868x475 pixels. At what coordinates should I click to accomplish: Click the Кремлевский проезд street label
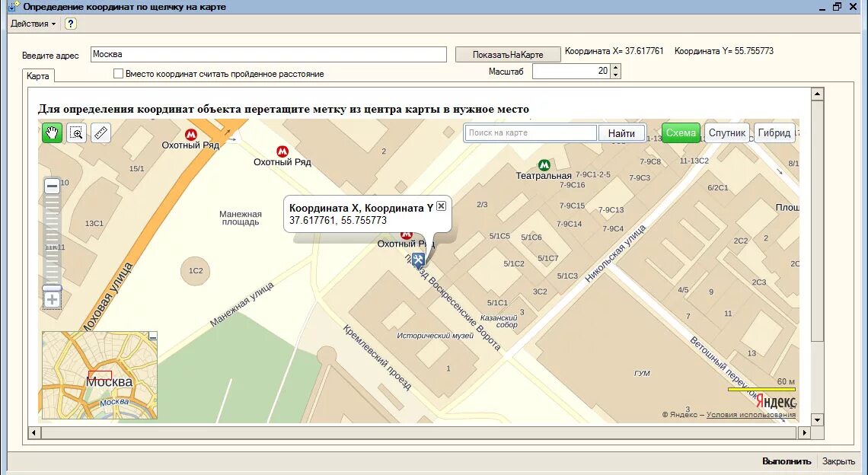pos(376,358)
